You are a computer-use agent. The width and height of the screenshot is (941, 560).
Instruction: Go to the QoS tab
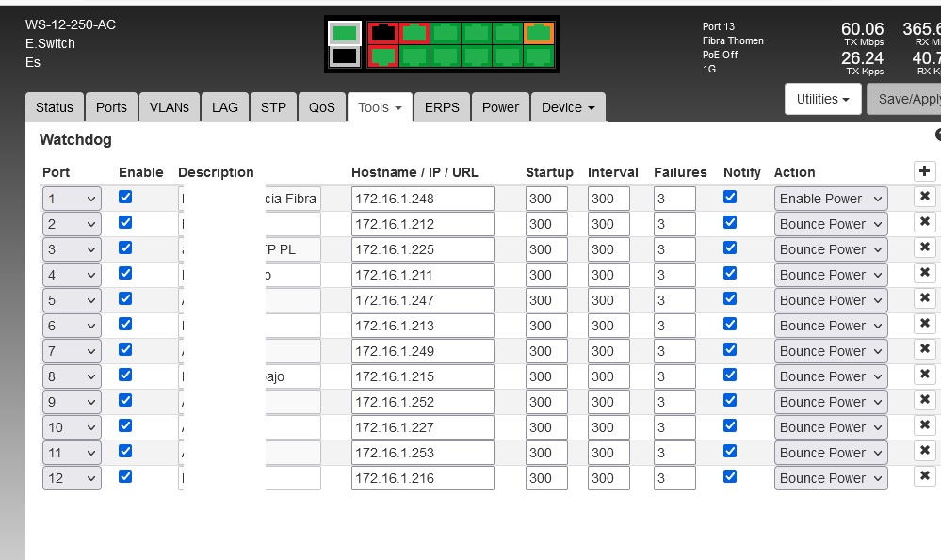click(x=321, y=107)
